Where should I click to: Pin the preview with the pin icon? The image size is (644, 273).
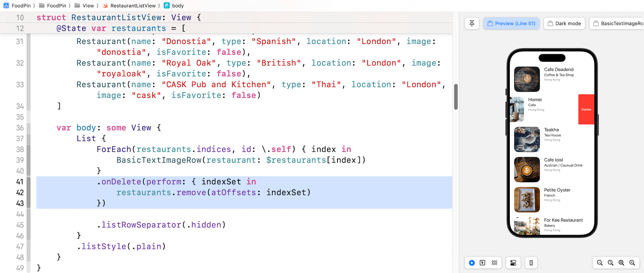point(472,24)
